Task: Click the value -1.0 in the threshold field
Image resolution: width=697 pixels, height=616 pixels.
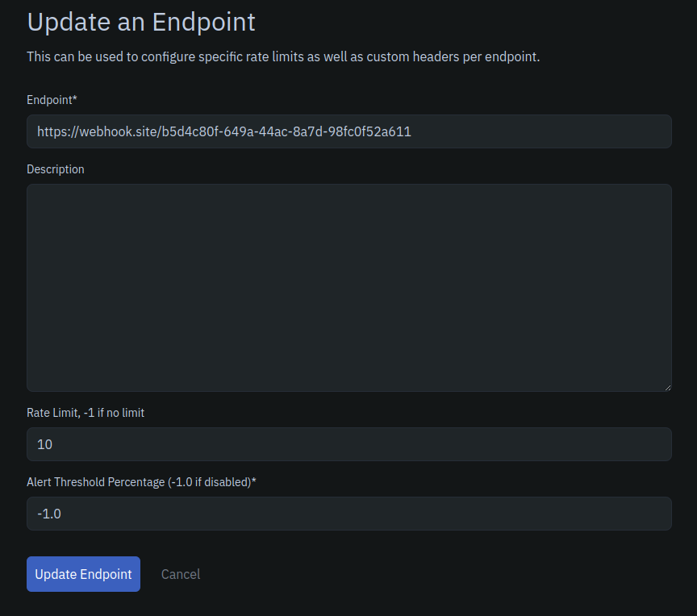Action: (51, 513)
